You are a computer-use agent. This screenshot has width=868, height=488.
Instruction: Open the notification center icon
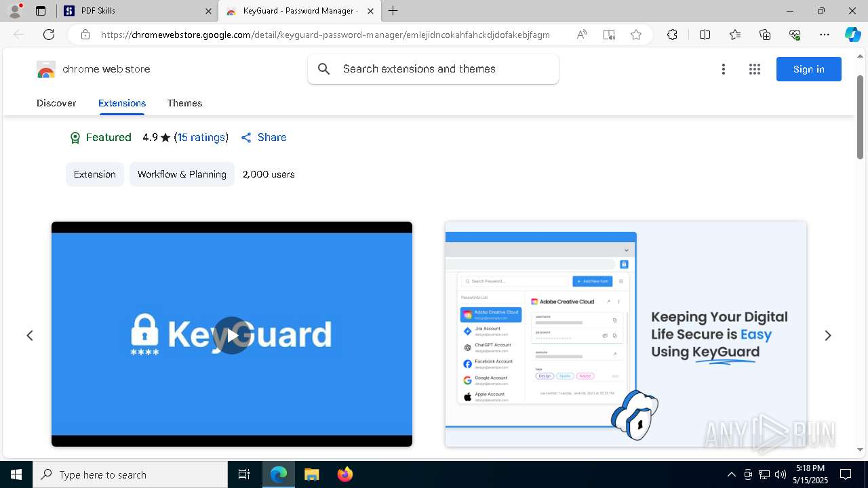coord(846,474)
